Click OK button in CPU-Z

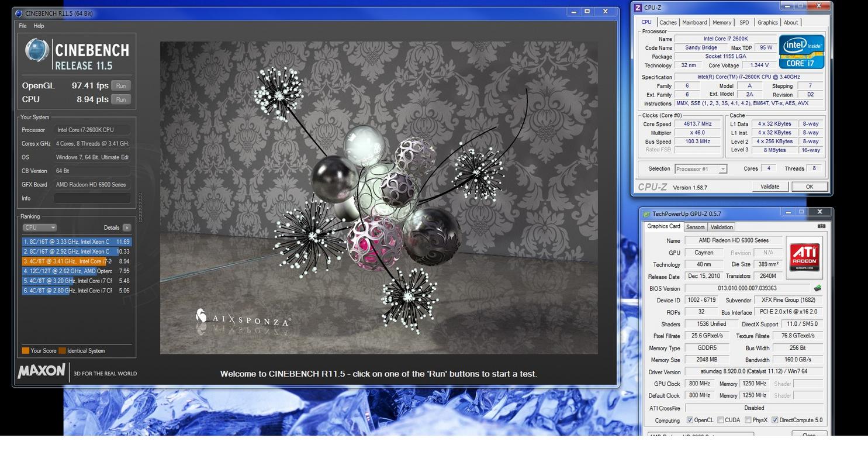pos(810,187)
